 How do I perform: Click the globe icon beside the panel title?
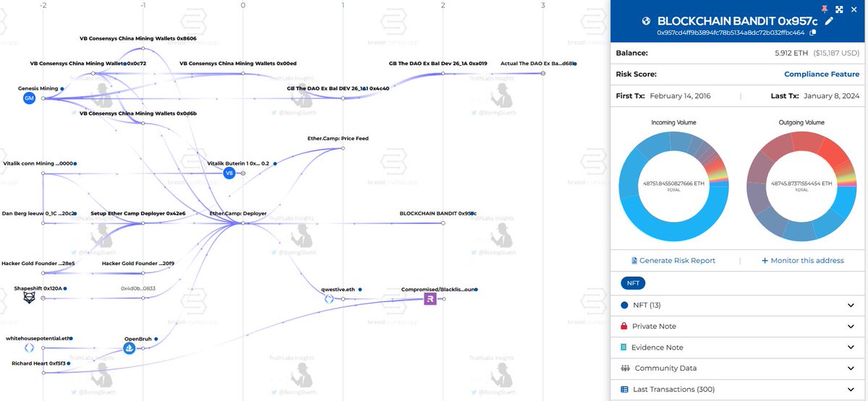[646, 21]
